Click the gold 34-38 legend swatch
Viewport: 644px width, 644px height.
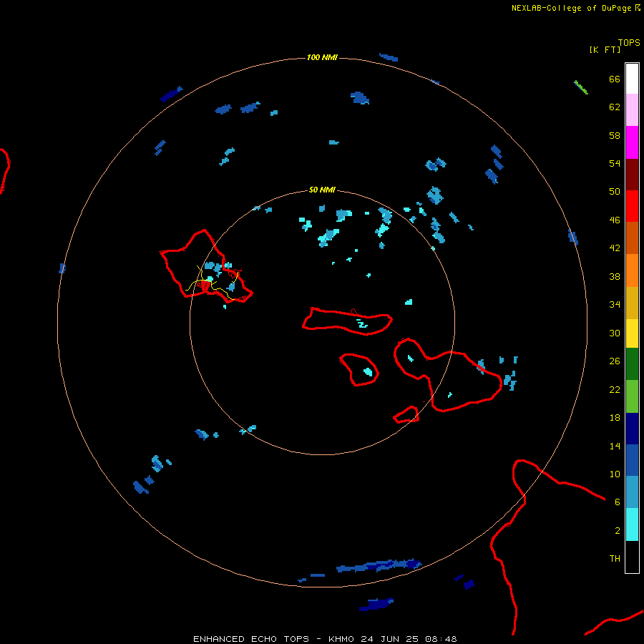pos(632,303)
